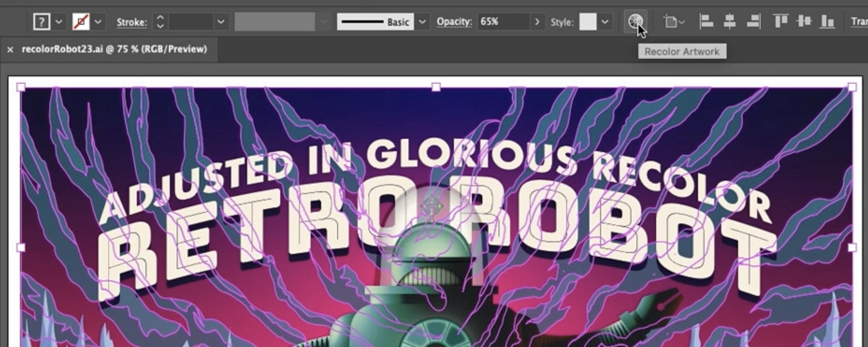
Task: Click the top center selection handle
Action: coord(436,87)
